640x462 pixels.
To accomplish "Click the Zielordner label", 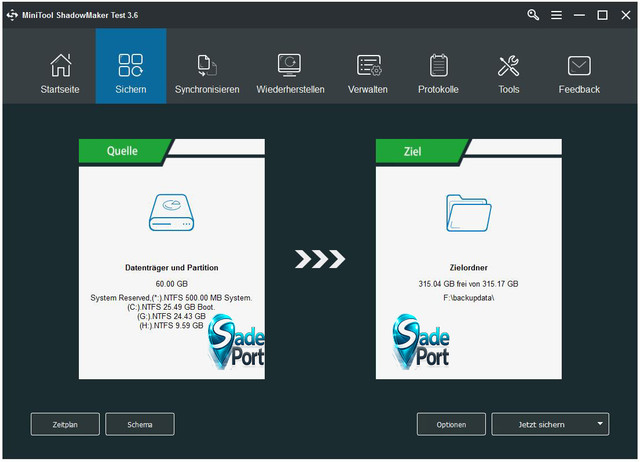I will coord(469,268).
